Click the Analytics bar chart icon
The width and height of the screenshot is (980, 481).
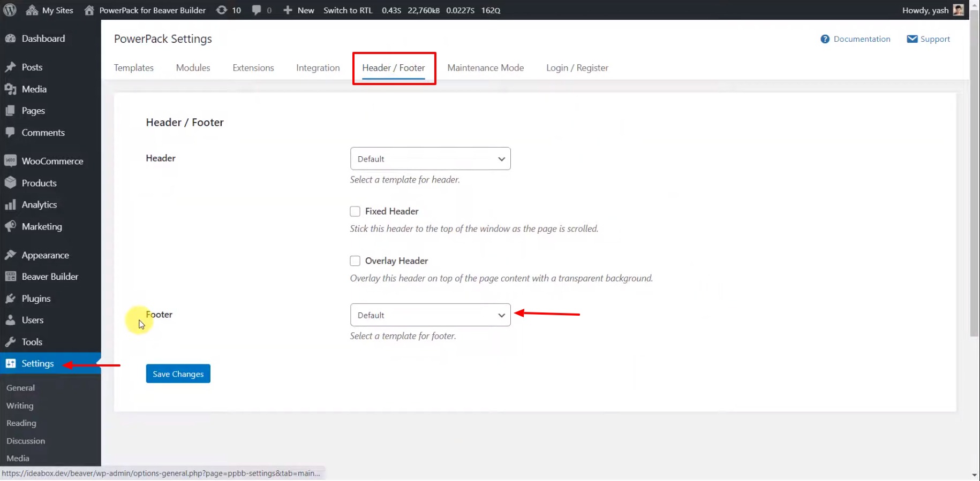pyautogui.click(x=10, y=205)
